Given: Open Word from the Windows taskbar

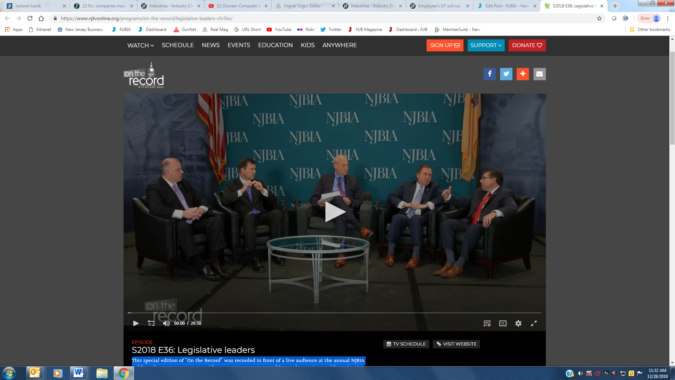Looking at the screenshot, I should click(78, 373).
